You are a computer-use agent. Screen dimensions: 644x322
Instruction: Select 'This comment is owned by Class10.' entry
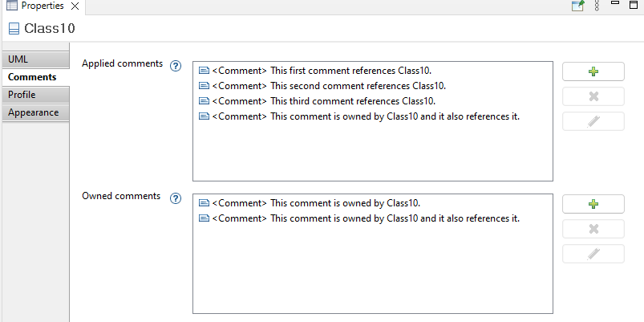[x=310, y=203]
